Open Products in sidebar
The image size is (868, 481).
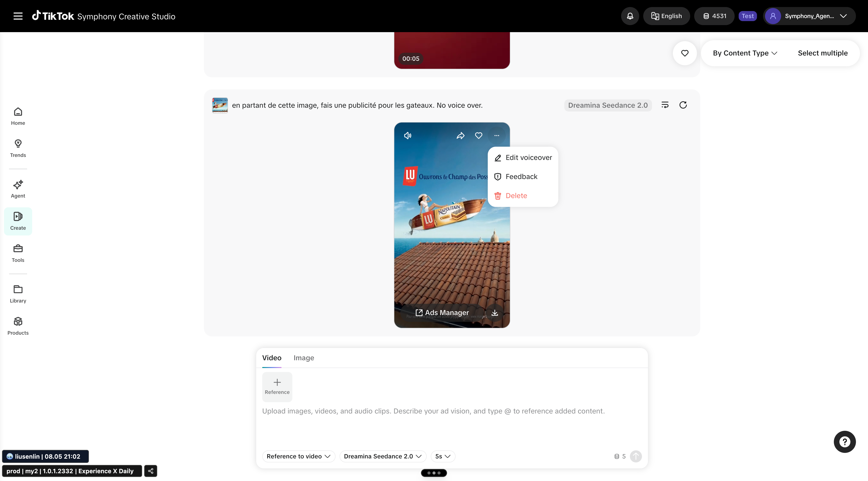(18, 326)
